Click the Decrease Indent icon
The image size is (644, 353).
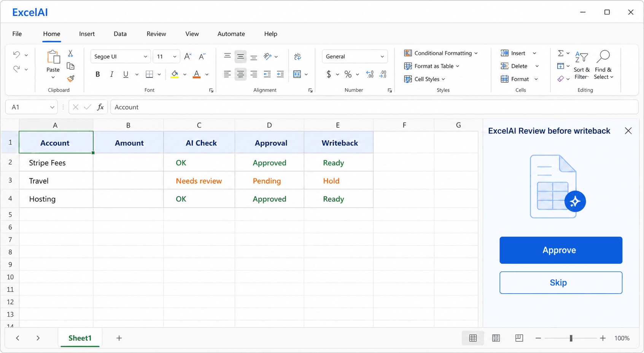[267, 74]
